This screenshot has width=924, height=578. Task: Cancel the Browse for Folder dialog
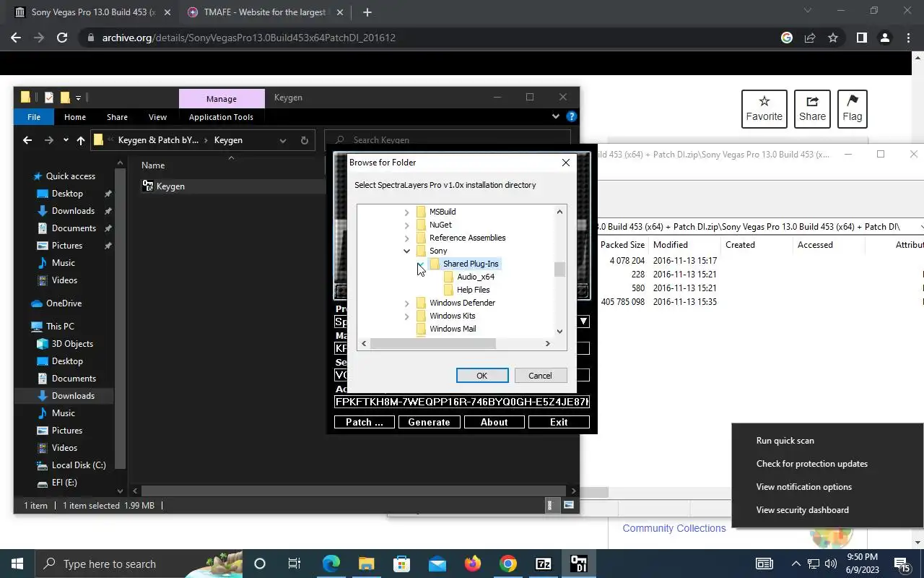(540, 376)
